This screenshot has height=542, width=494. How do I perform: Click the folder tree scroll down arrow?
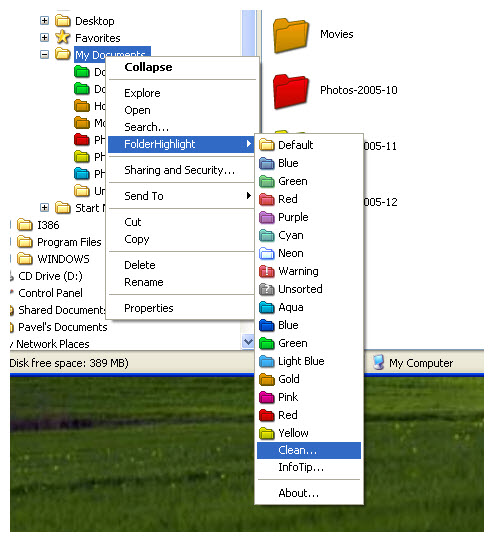pyautogui.click(x=248, y=342)
